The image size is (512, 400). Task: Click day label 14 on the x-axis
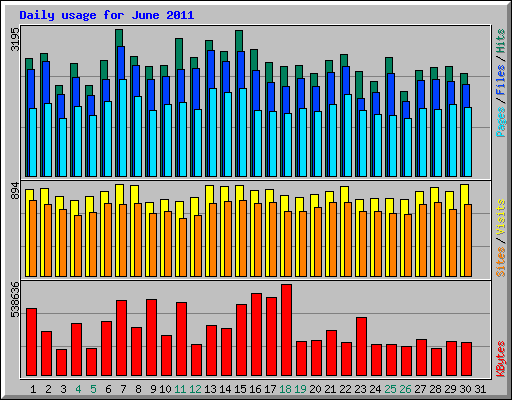pyautogui.click(x=225, y=389)
